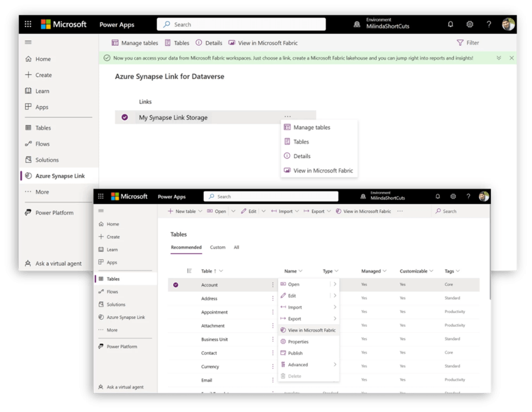Click Manage tables in the Synapse link context menu
Screen dimensions: 532x412
(x=311, y=127)
